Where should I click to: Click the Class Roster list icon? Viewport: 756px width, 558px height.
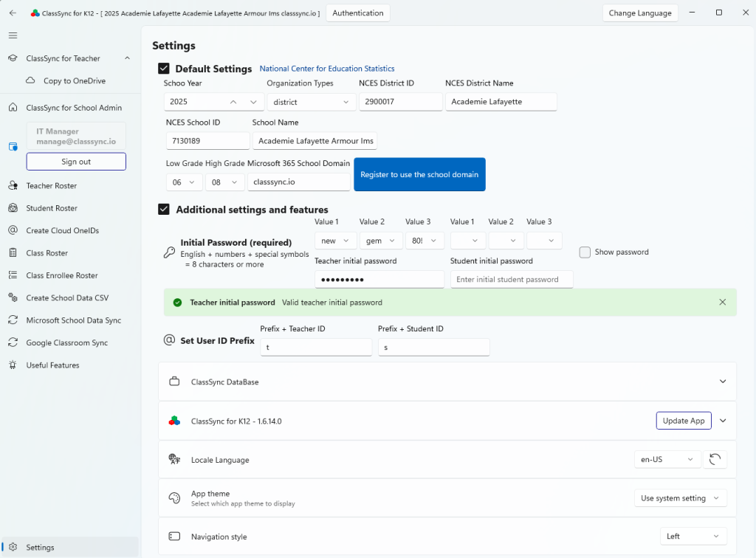[x=13, y=253]
